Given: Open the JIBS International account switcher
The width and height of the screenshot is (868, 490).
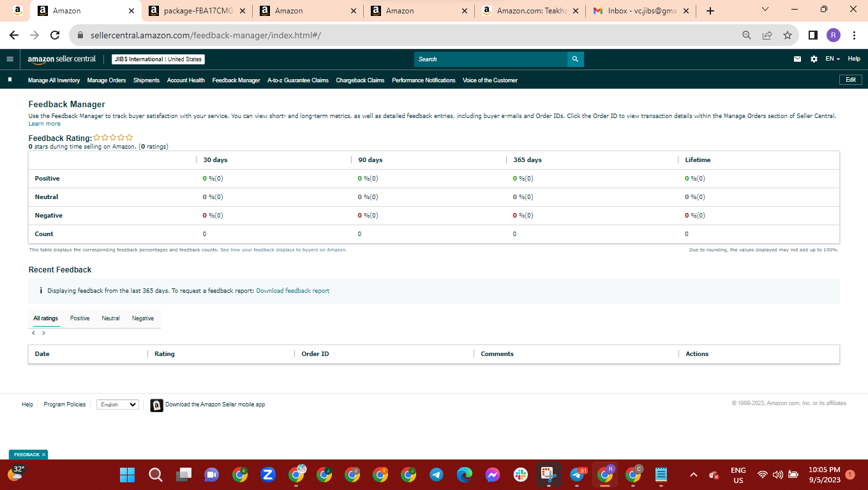Looking at the screenshot, I should [158, 59].
